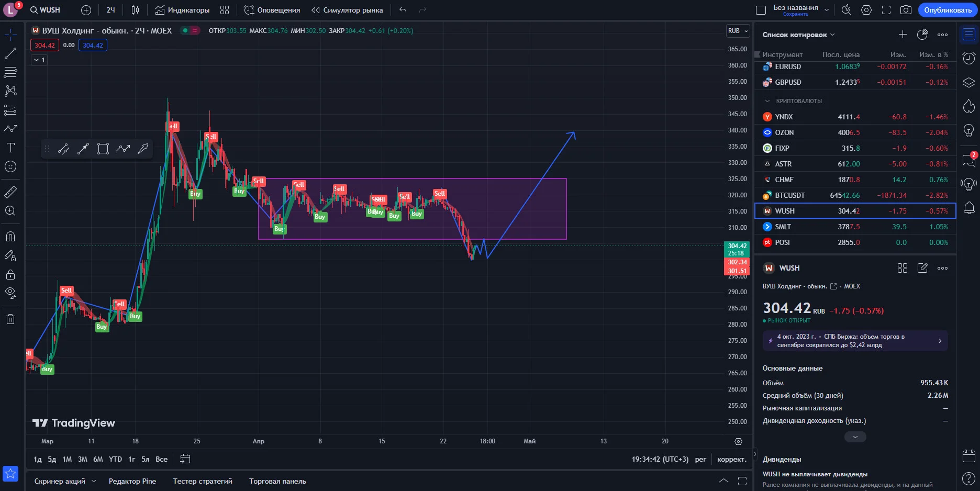
Task: Select the brush drawing tool
Action: click(10, 129)
